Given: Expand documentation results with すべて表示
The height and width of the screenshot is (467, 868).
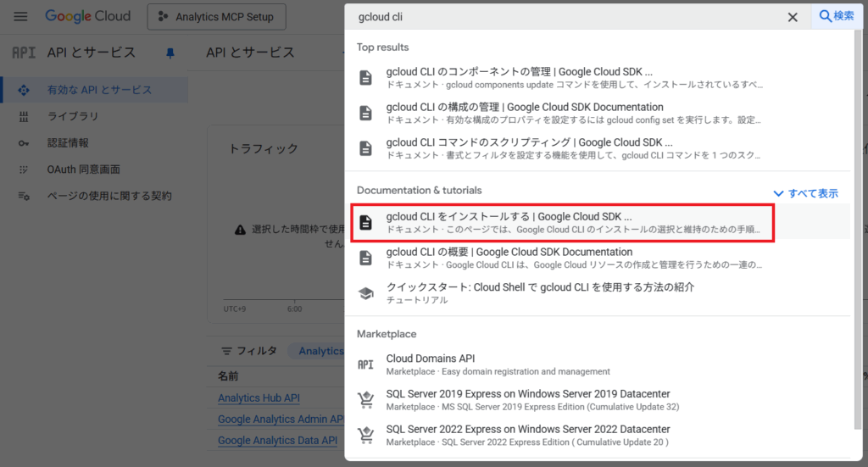Looking at the screenshot, I should point(806,193).
